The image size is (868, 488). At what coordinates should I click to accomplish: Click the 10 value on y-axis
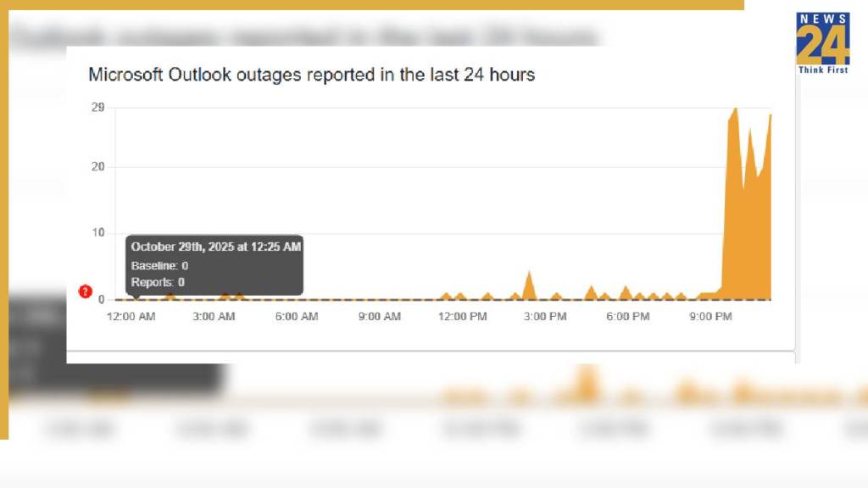(x=98, y=233)
